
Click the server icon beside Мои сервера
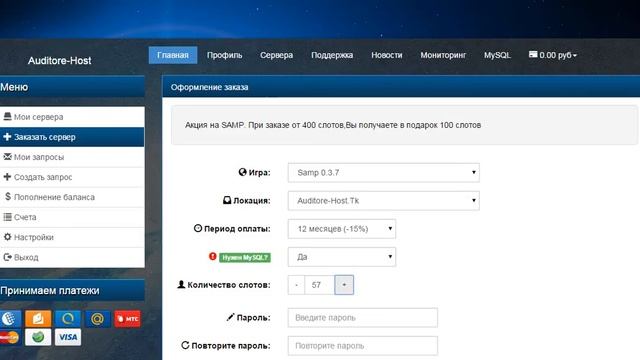coord(7,117)
